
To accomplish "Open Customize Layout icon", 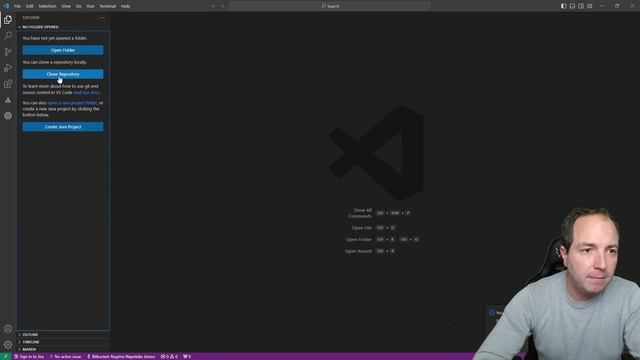I will [590, 6].
